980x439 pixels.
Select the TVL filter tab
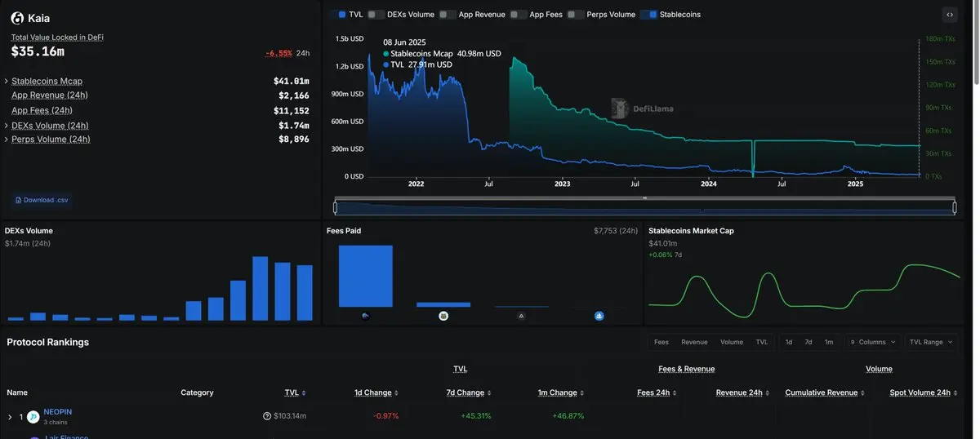click(762, 342)
